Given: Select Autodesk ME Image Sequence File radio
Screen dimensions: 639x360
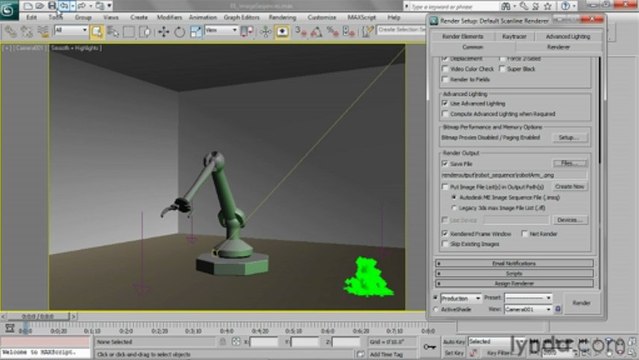Looking at the screenshot, I should pyautogui.click(x=454, y=197).
